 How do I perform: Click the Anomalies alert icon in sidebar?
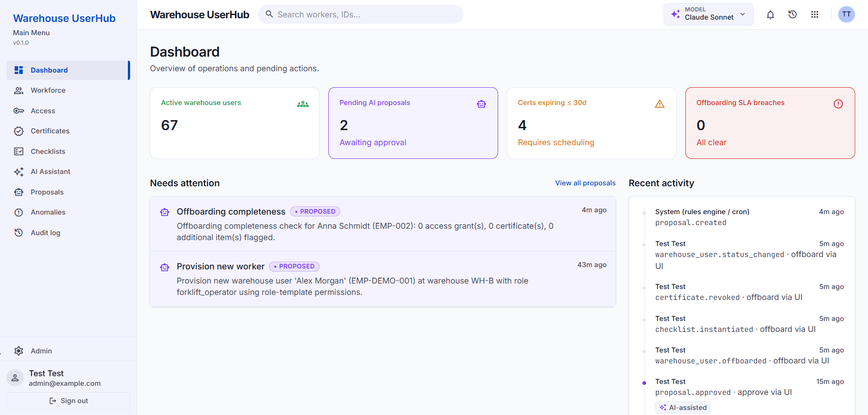point(19,212)
